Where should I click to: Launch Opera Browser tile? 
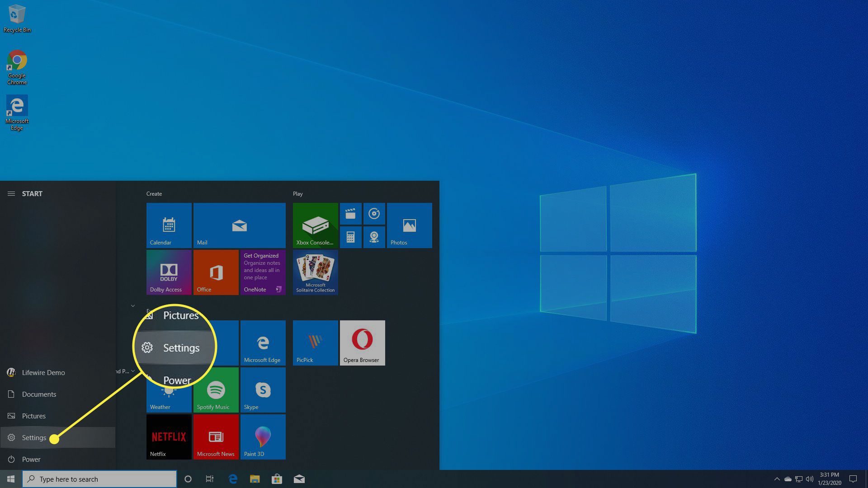tap(362, 343)
